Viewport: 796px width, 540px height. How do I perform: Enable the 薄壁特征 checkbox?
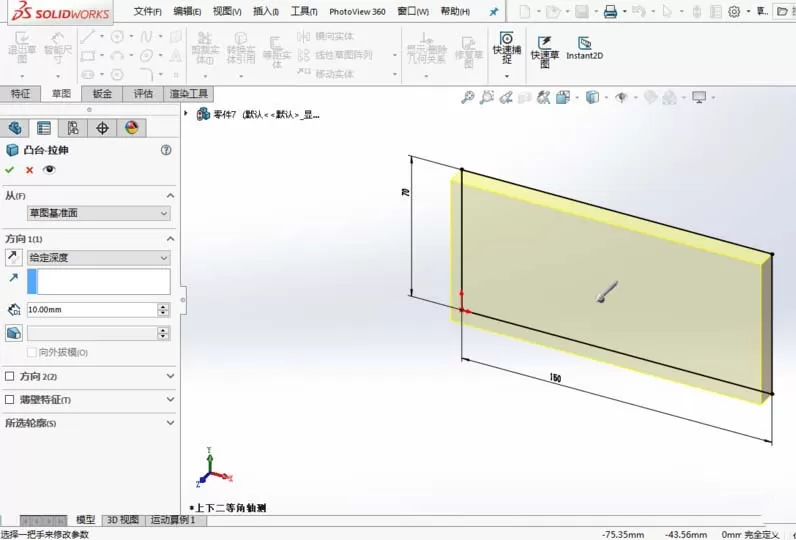pyautogui.click(x=9, y=399)
